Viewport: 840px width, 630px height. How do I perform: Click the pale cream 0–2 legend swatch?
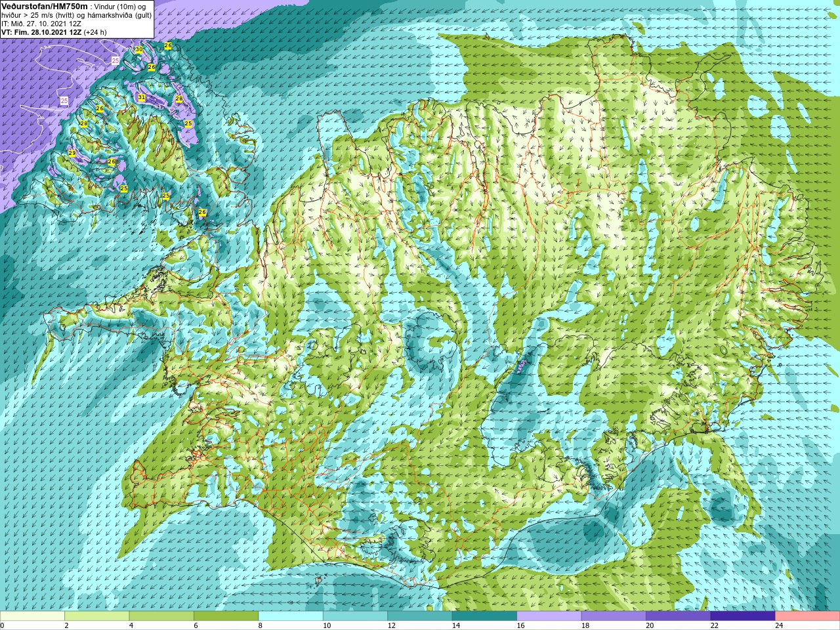pos(32,616)
